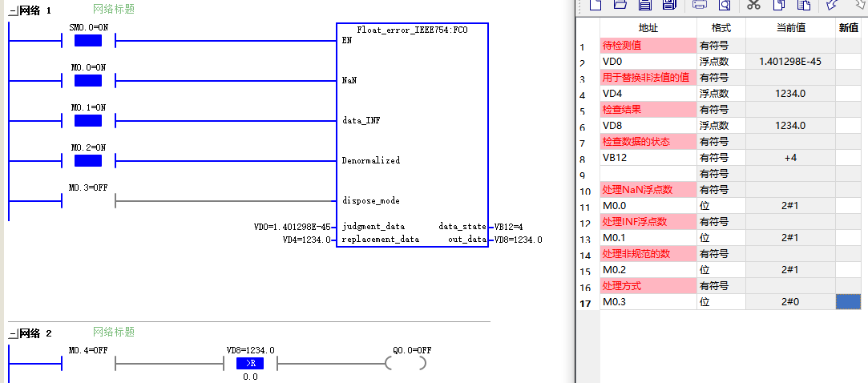Select the VD4=1234.0 operand in the ladder
868x383 pixels.
coord(306,240)
